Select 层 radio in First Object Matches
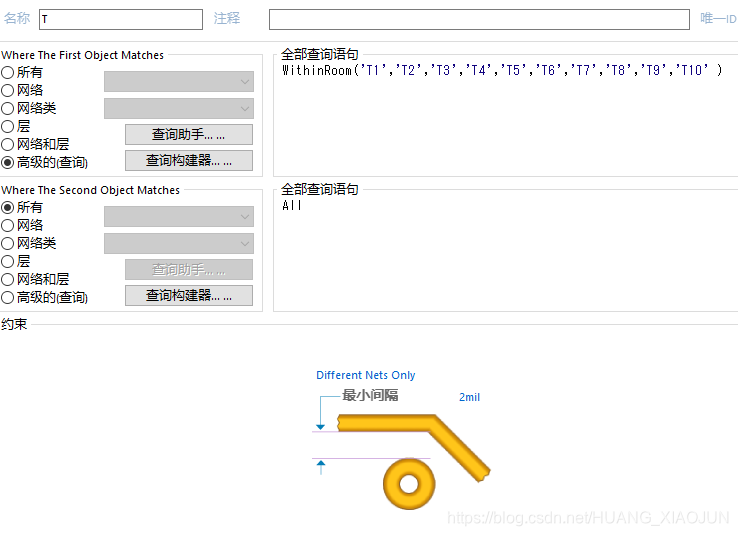The width and height of the screenshot is (738, 536). coord(8,126)
